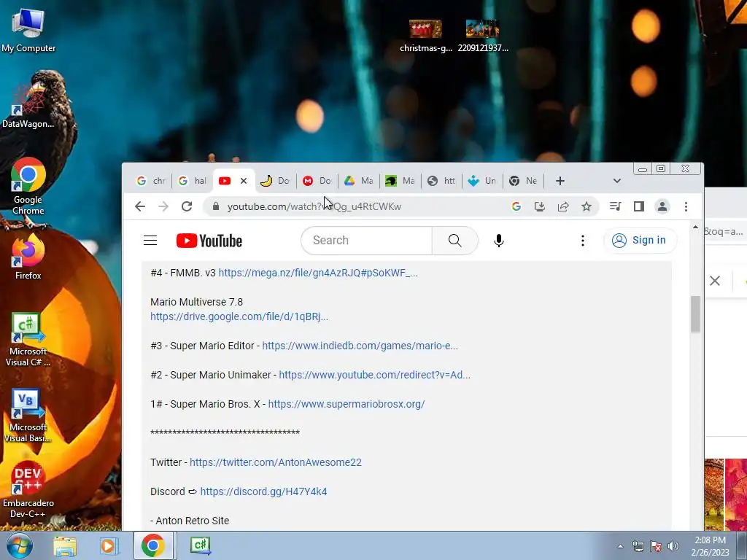This screenshot has height=560, width=747.
Task: Click the scrollbar up arrow
Action: coord(695,227)
